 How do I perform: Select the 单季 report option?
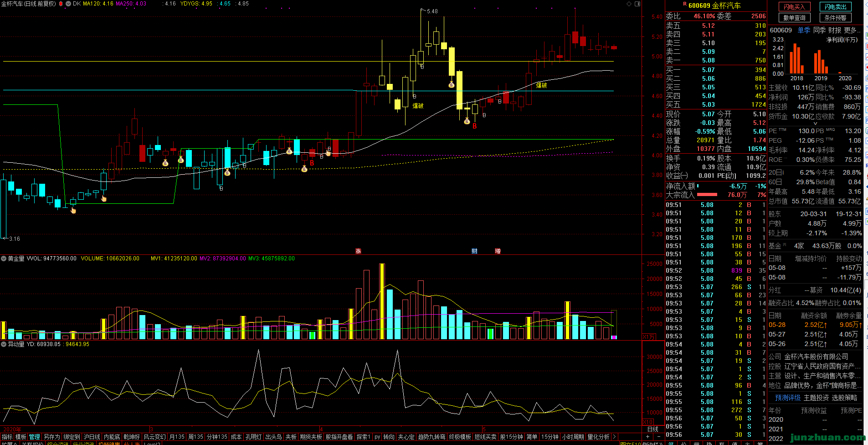click(804, 30)
